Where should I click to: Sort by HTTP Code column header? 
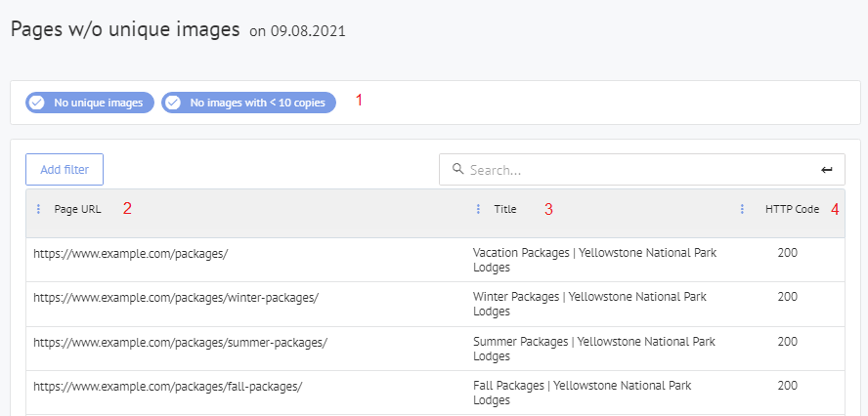(792, 209)
